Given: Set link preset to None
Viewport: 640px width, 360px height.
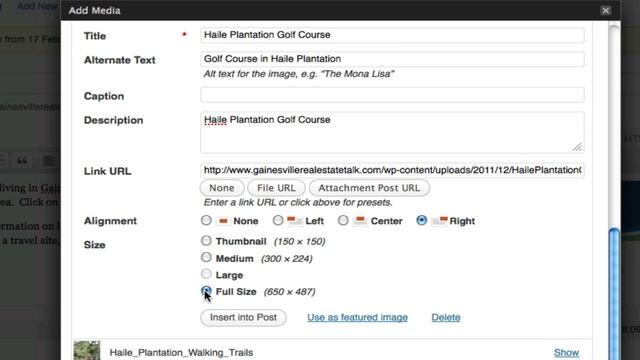Looking at the screenshot, I should point(222,188).
